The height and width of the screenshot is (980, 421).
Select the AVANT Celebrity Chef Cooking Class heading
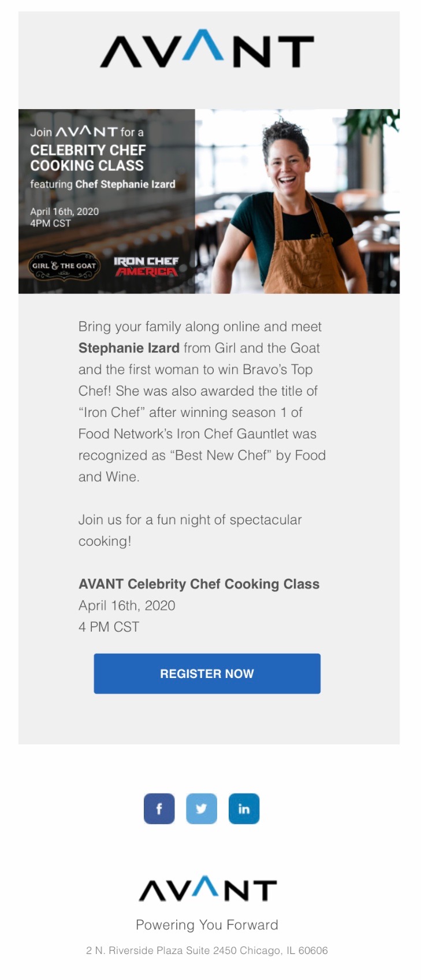click(x=199, y=584)
